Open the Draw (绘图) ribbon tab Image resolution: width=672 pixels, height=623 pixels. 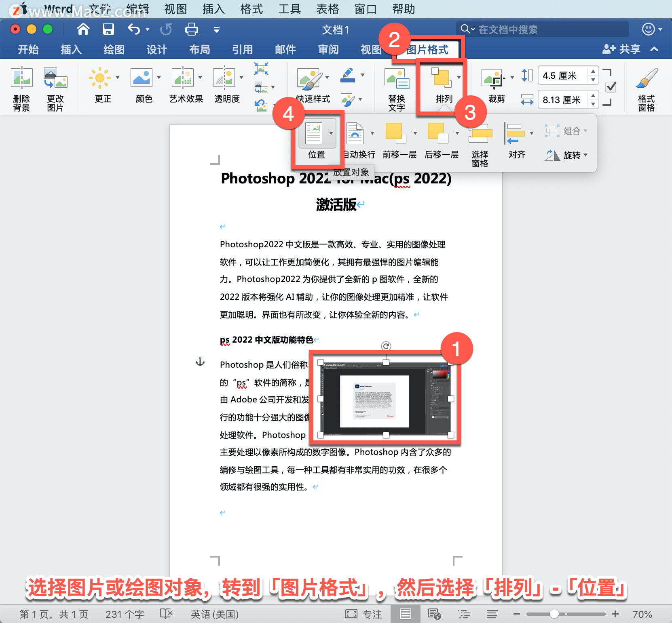point(114,50)
